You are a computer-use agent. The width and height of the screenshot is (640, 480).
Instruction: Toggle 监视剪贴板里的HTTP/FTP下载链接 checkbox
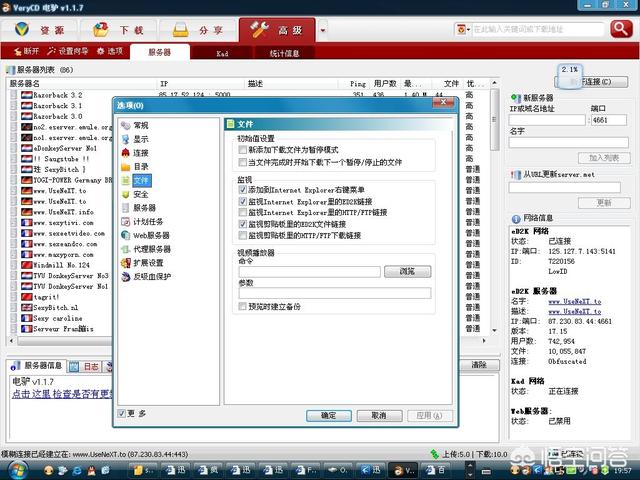(243, 236)
